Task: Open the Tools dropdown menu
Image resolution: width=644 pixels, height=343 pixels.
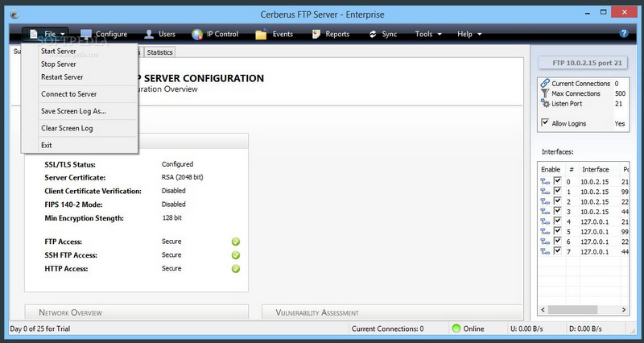Action: (x=428, y=34)
